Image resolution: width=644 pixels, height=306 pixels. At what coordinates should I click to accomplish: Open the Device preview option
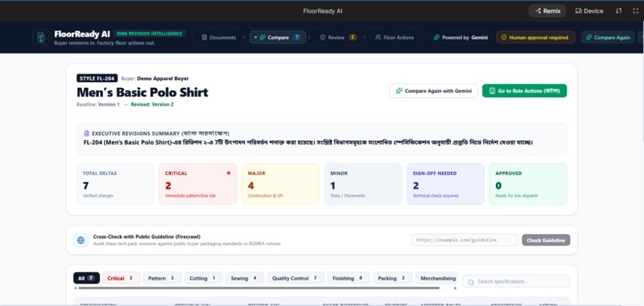point(590,11)
